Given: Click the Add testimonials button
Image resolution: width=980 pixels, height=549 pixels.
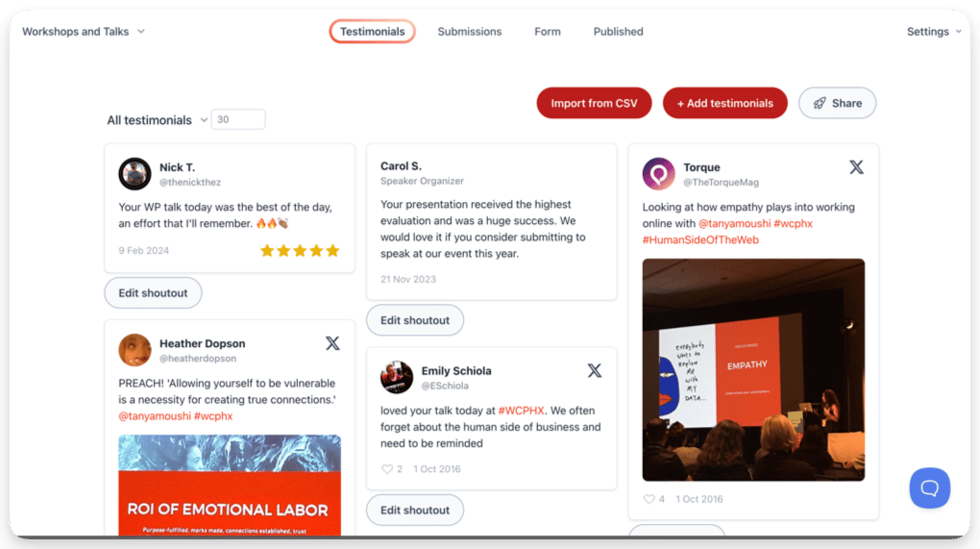Looking at the screenshot, I should coord(725,103).
